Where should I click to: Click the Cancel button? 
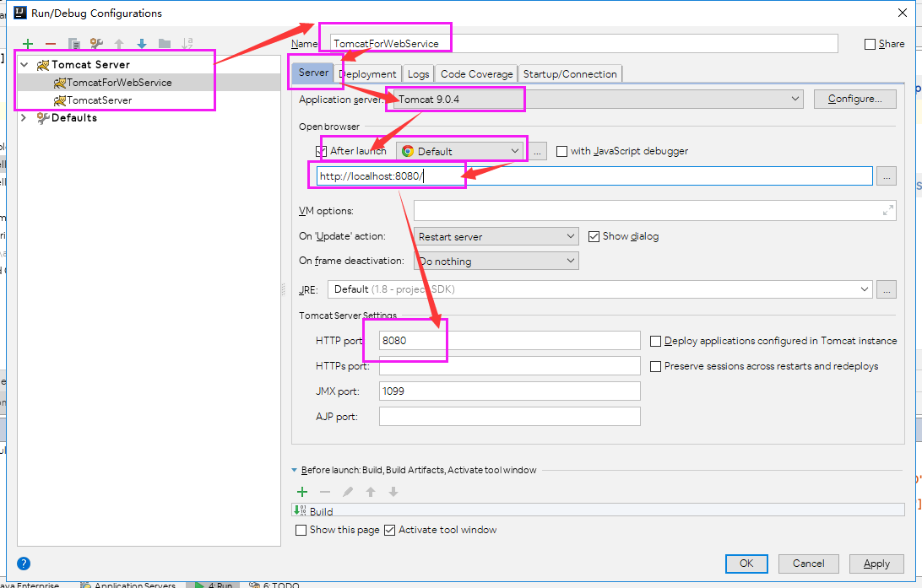pos(809,564)
